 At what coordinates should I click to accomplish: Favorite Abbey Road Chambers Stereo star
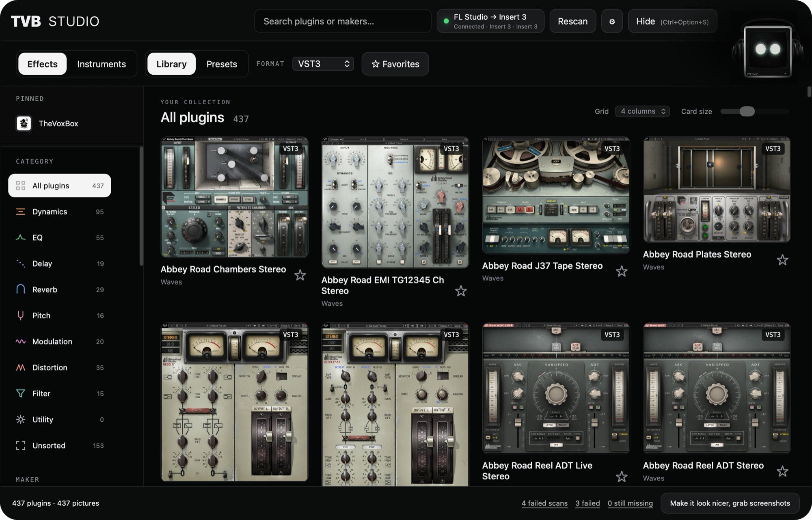tap(300, 275)
